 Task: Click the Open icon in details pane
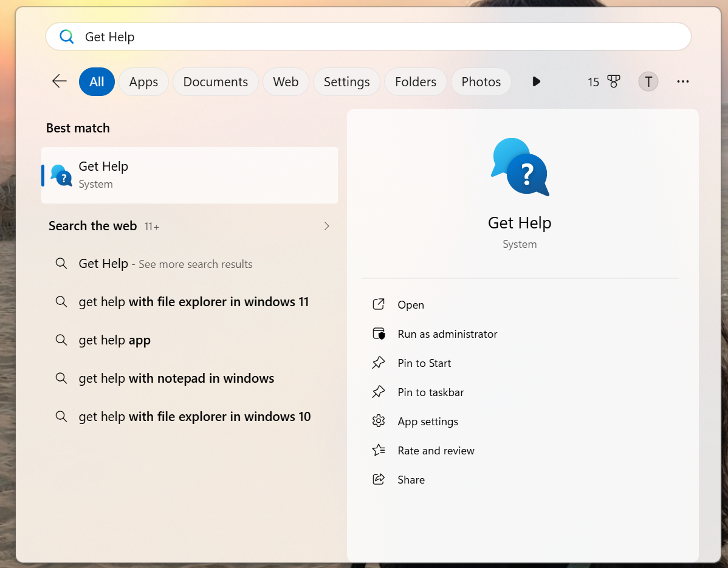tap(379, 304)
